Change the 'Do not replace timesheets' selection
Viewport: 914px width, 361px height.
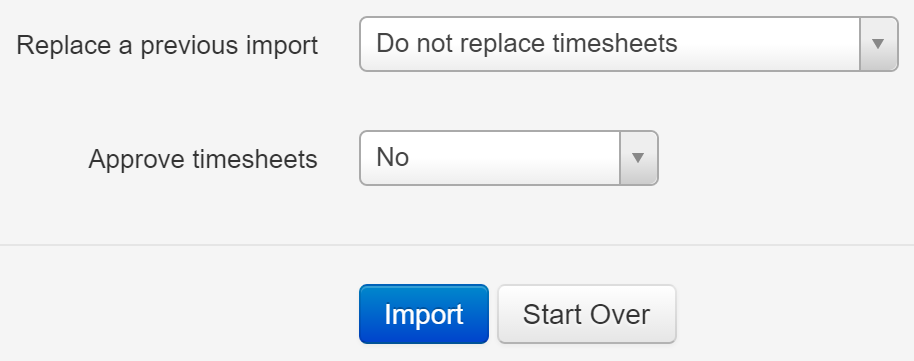(x=628, y=44)
